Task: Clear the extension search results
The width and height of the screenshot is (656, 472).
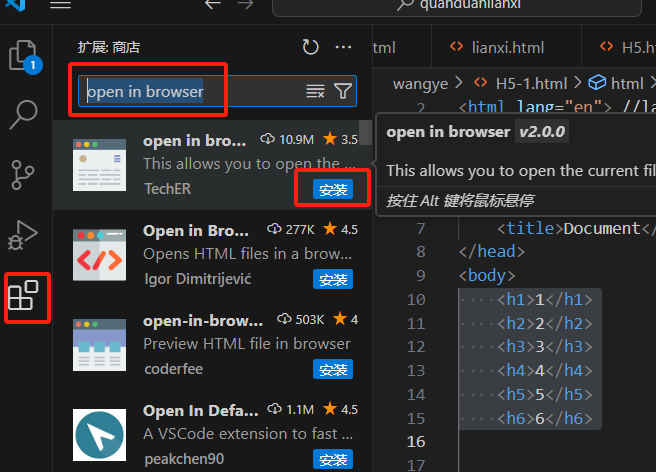Action: [x=315, y=91]
